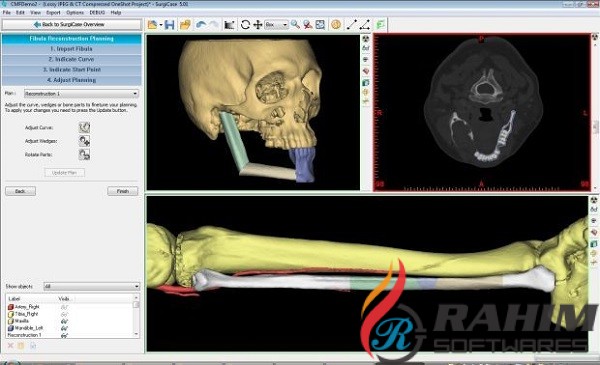Click the red X delete icon below object list
This screenshot has height=365, width=600.
click(x=10, y=346)
